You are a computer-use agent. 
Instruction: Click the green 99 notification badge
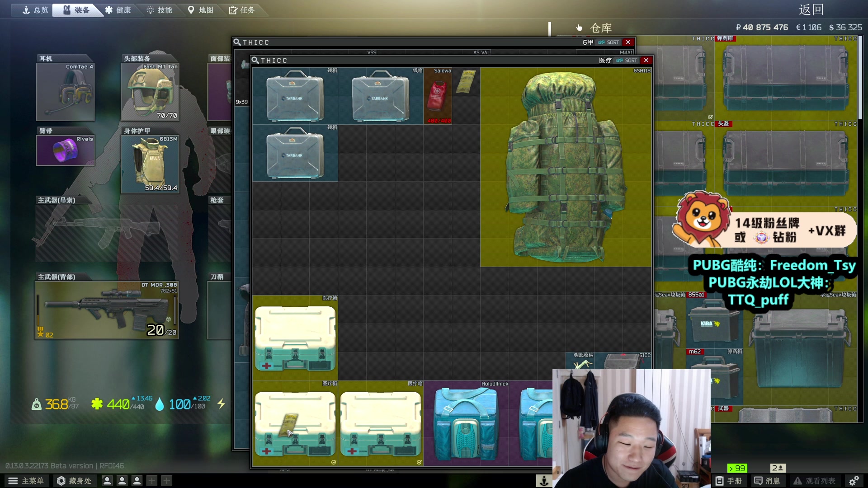pyautogui.click(x=737, y=468)
